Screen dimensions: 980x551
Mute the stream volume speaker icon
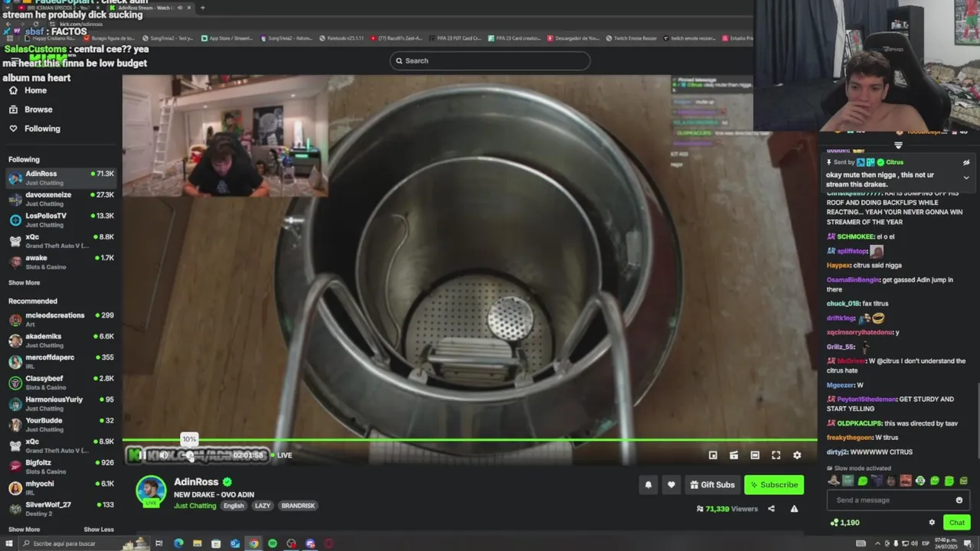pos(163,455)
